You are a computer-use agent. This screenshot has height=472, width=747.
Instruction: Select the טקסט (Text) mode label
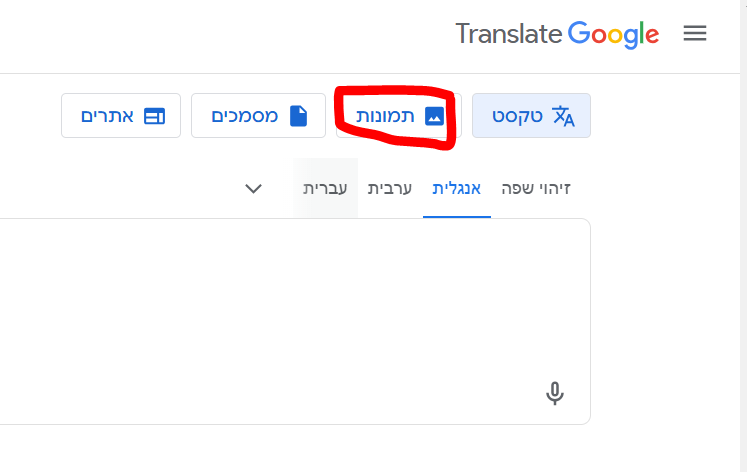click(x=517, y=116)
